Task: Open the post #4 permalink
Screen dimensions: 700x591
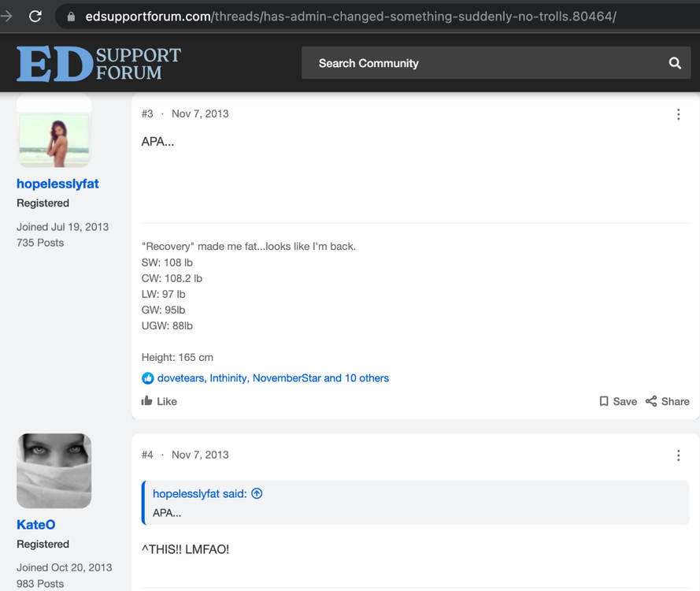Action: 147,455
